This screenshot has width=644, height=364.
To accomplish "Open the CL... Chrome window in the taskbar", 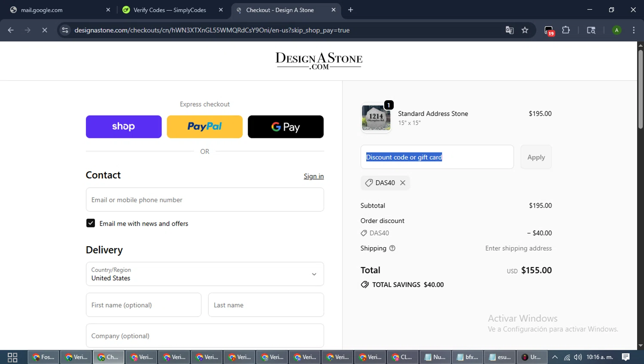I will 402,357.
